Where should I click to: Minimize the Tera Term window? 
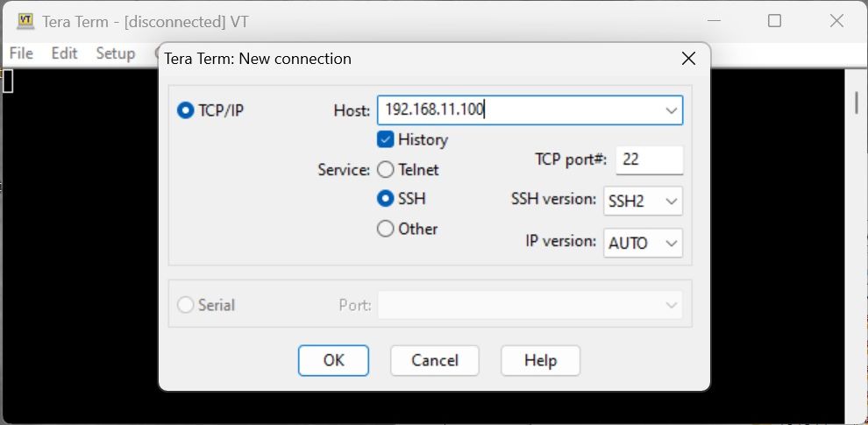point(714,21)
